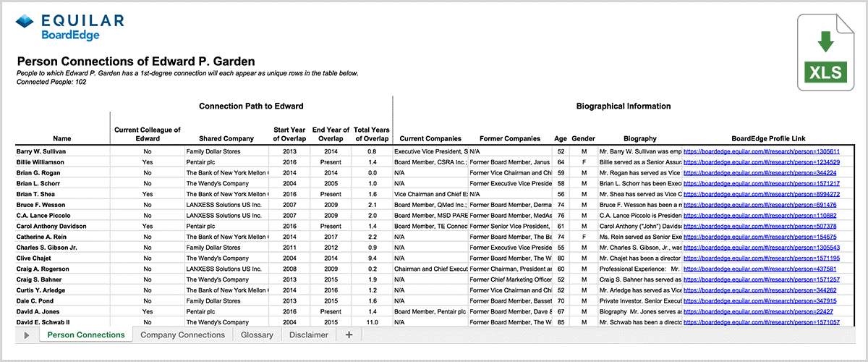
Task: Select Family Dollar Stores in Barry Sullivan's row
Action: tap(226, 151)
